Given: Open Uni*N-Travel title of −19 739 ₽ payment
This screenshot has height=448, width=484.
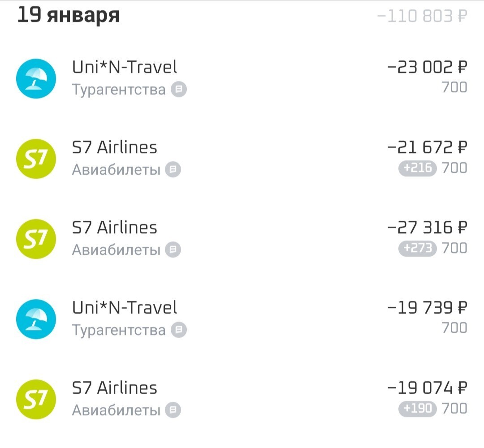Looking at the screenshot, I should (125, 308).
